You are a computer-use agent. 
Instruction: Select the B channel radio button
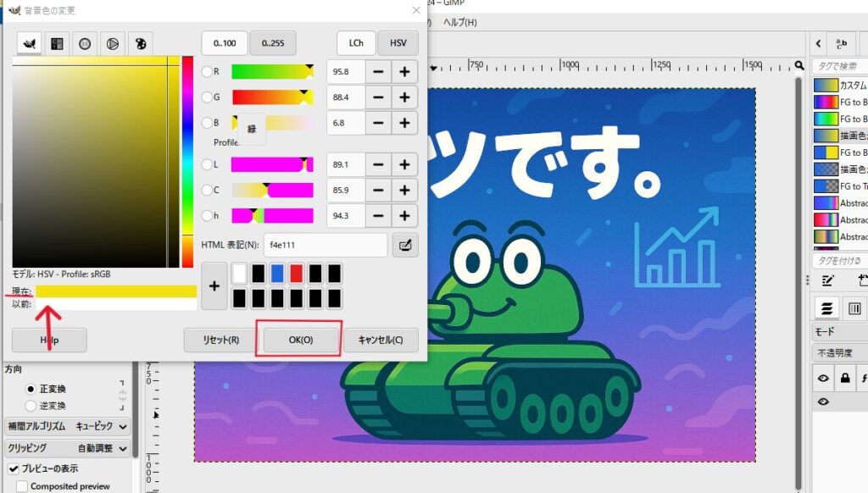207,123
